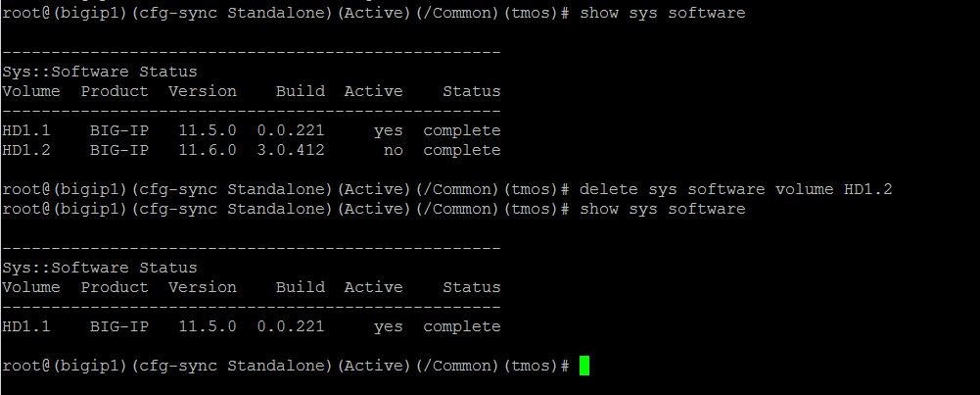Click version 11.6.0 in the first table
The width and height of the screenshot is (980, 395).
point(207,150)
